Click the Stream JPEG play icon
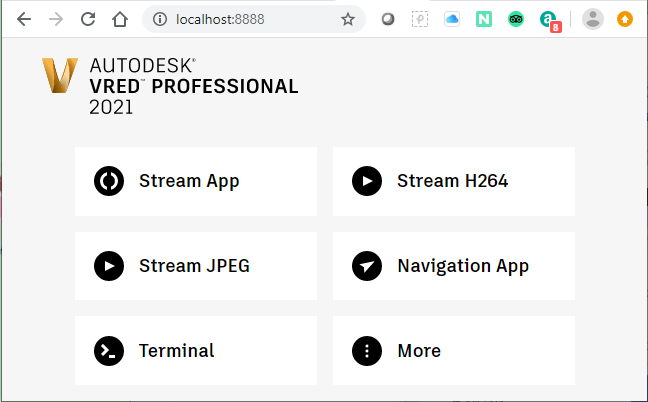648x402 pixels. click(109, 266)
